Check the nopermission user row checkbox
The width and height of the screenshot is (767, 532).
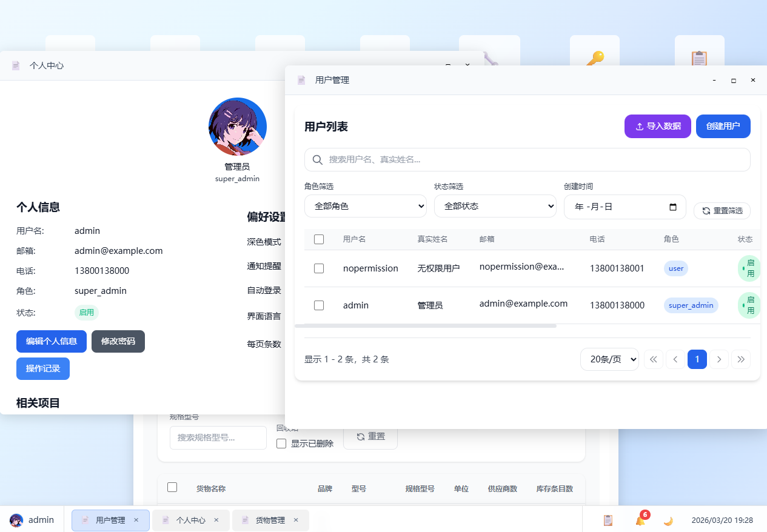pos(319,268)
